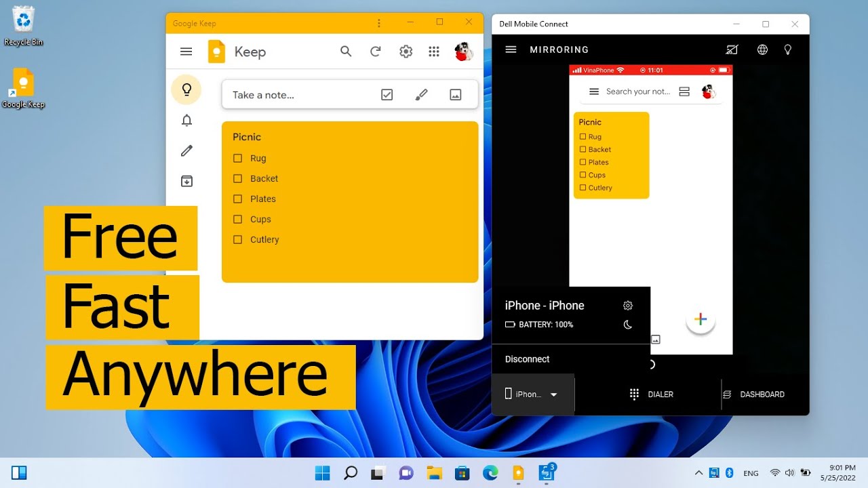The width and height of the screenshot is (868, 488).
Task: Click Disconnect in the device menu
Action: point(528,359)
